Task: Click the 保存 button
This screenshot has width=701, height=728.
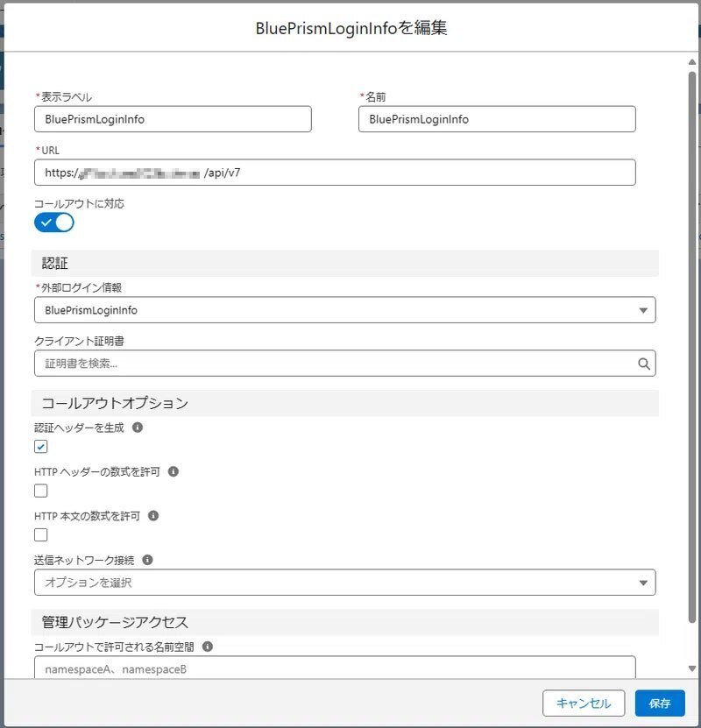Action: (660, 703)
